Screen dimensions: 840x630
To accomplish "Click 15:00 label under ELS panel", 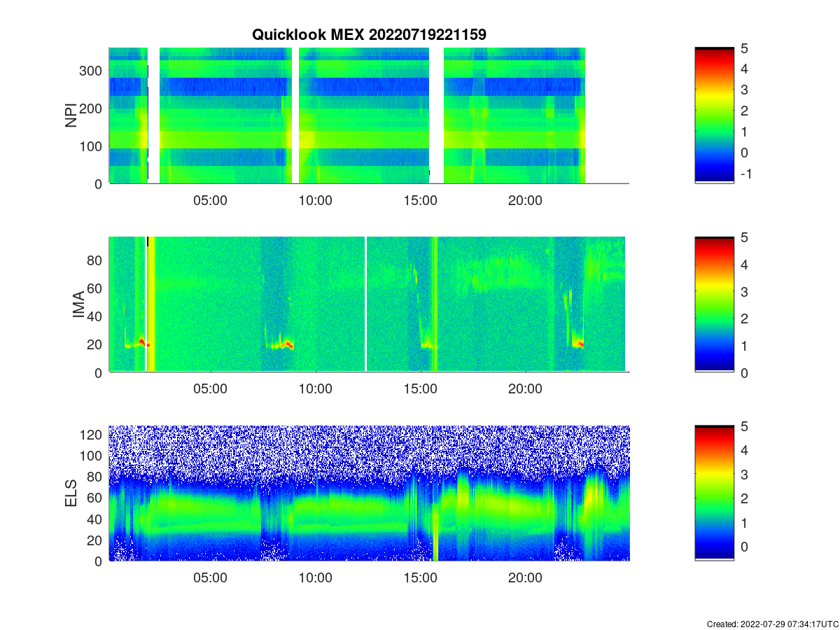I will pyautogui.click(x=420, y=578).
